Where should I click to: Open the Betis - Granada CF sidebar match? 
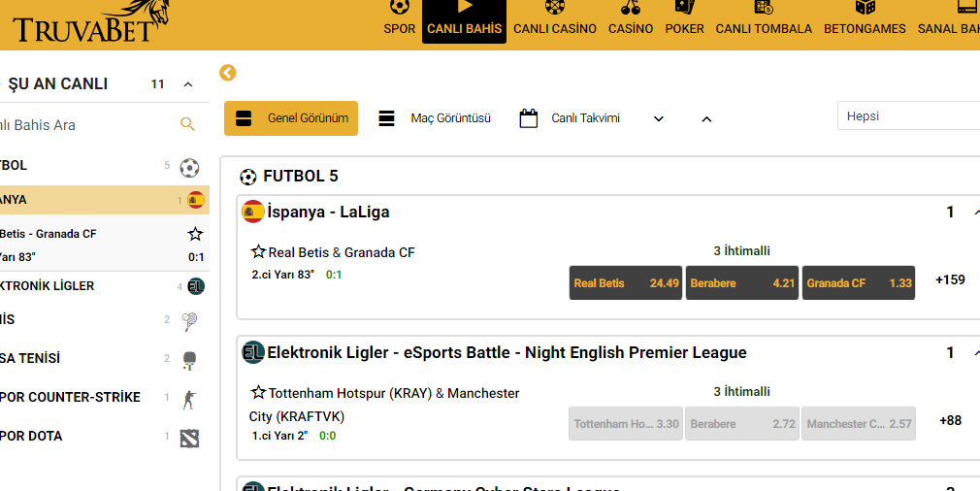[x=49, y=234]
